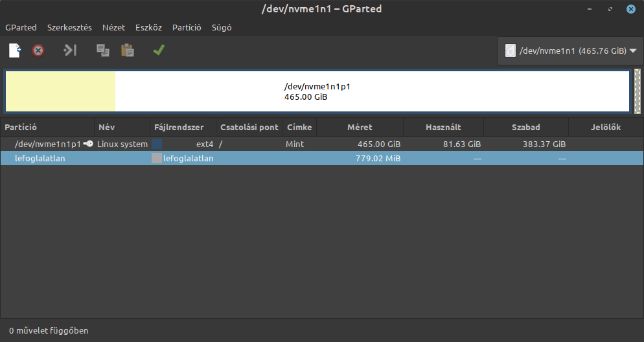Open the Nézet menu

(114, 27)
